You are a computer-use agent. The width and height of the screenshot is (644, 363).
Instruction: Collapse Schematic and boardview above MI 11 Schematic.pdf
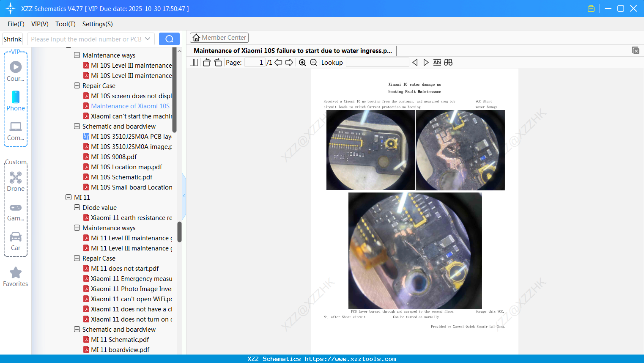click(77, 330)
